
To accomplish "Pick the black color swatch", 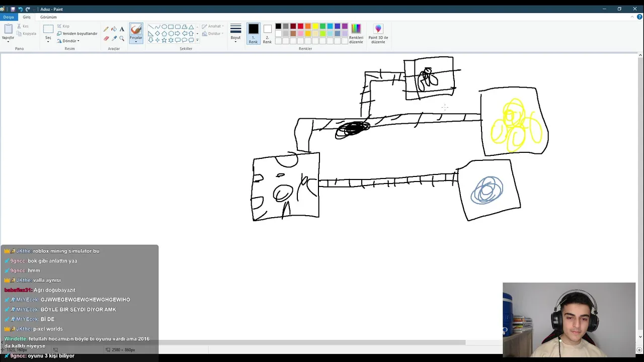I will (x=278, y=26).
